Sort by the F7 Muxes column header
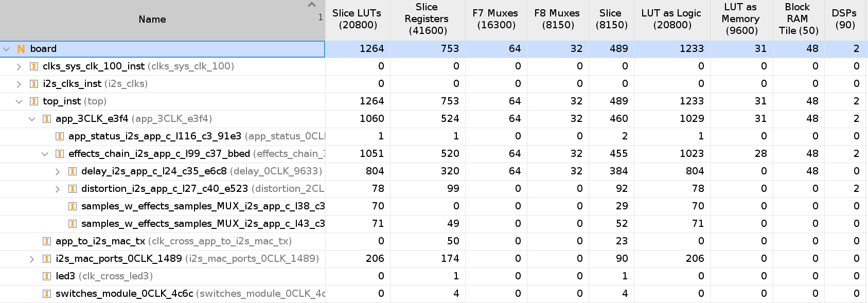 (x=496, y=19)
